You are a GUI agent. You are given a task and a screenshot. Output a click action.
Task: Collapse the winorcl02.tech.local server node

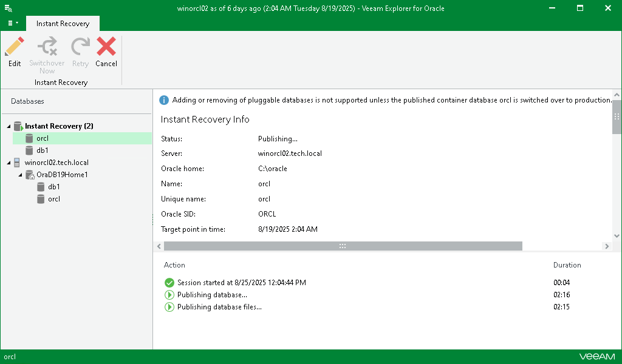(9, 163)
